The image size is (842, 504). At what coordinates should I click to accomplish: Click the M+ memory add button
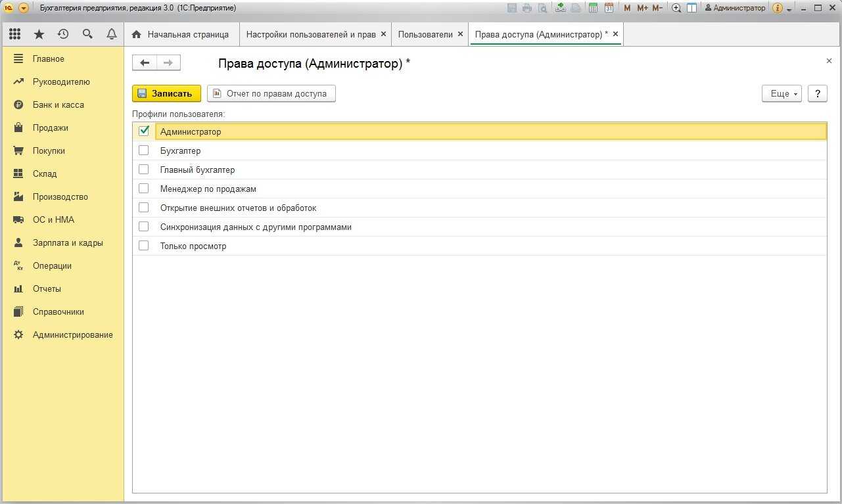[x=642, y=8]
